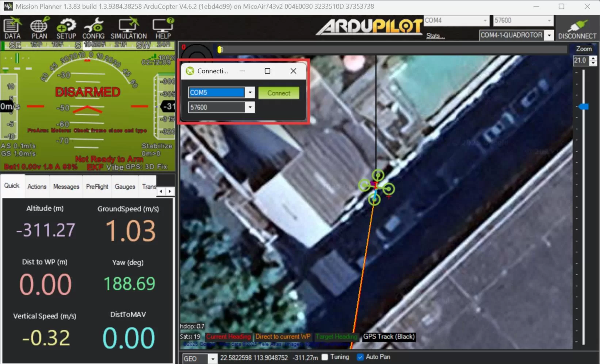Click the yellow marker on map progress bar
Viewport: 600px width, 364px height.
coord(220,49)
